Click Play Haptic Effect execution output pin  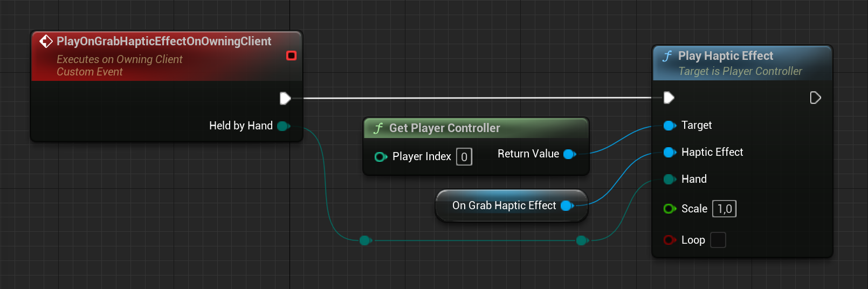pyautogui.click(x=815, y=98)
